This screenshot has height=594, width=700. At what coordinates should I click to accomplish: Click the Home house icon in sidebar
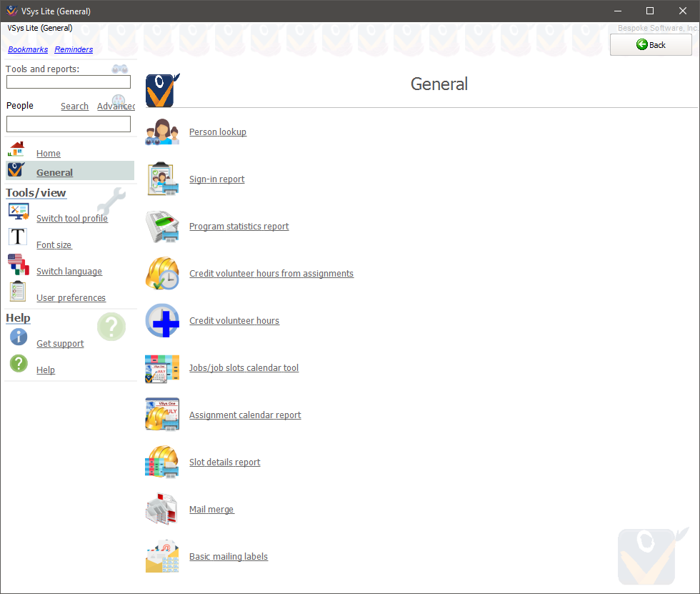pyautogui.click(x=17, y=149)
